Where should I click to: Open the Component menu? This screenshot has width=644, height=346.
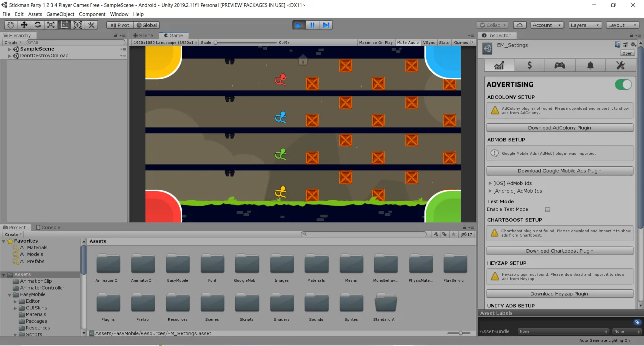click(x=92, y=14)
